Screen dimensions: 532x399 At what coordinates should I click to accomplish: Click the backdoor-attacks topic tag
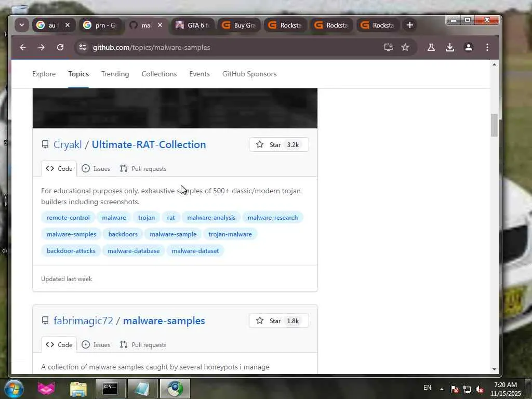71,251
